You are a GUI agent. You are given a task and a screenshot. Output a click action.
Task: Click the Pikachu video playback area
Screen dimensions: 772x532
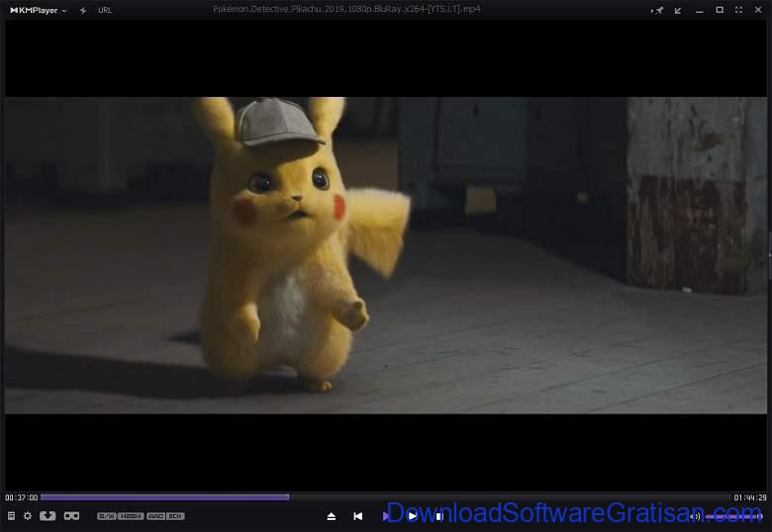386,255
